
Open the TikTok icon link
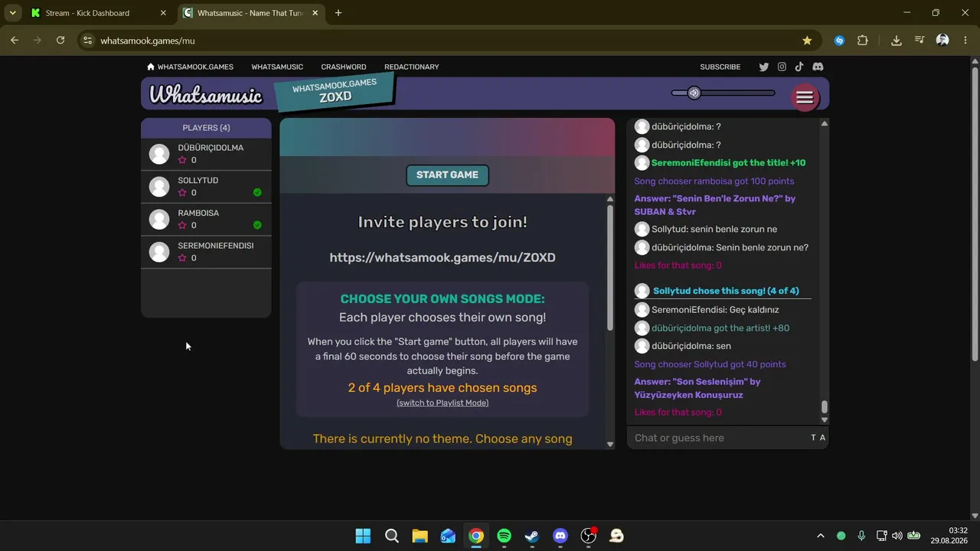(x=799, y=67)
